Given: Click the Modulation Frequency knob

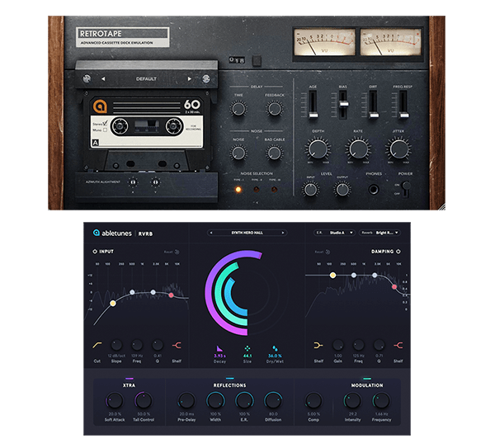Looking at the screenshot, I should click(x=381, y=400).
